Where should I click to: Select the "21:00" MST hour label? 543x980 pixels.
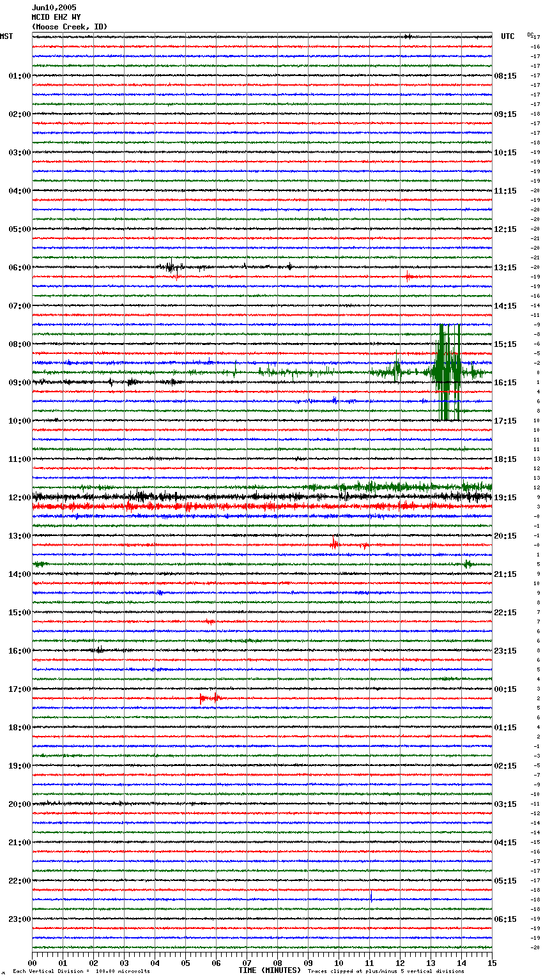pos(19,843)
